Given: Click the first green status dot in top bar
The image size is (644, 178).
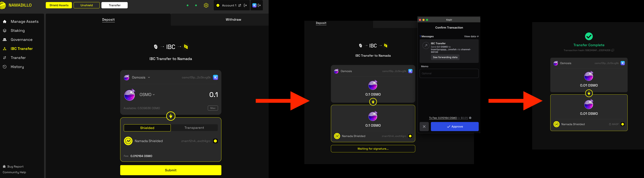Looking at the screenshot, I should point(187,5).
